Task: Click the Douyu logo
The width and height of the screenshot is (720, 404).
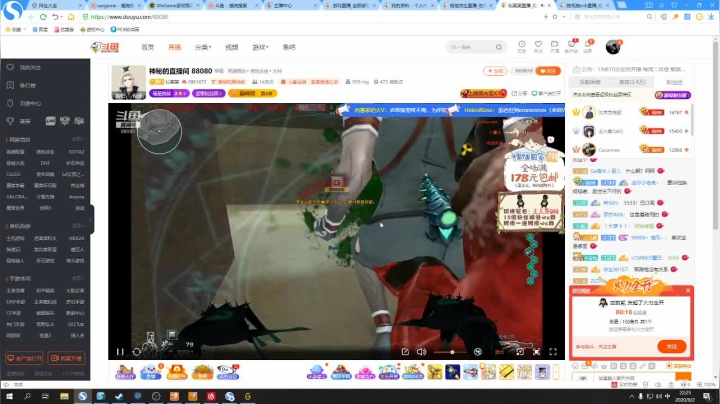Action: click(x=105, y=47)
